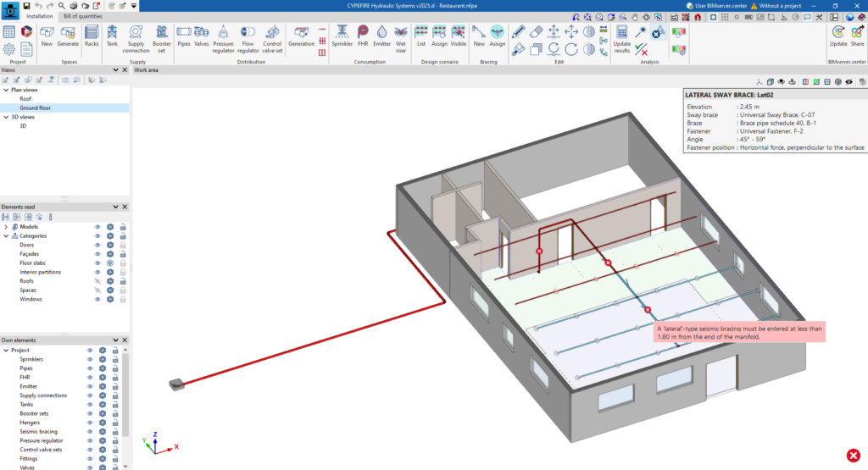Switch to Bill of quantities tab
Image resolution: width=868 pixels, height=470 pixels.
82,16
